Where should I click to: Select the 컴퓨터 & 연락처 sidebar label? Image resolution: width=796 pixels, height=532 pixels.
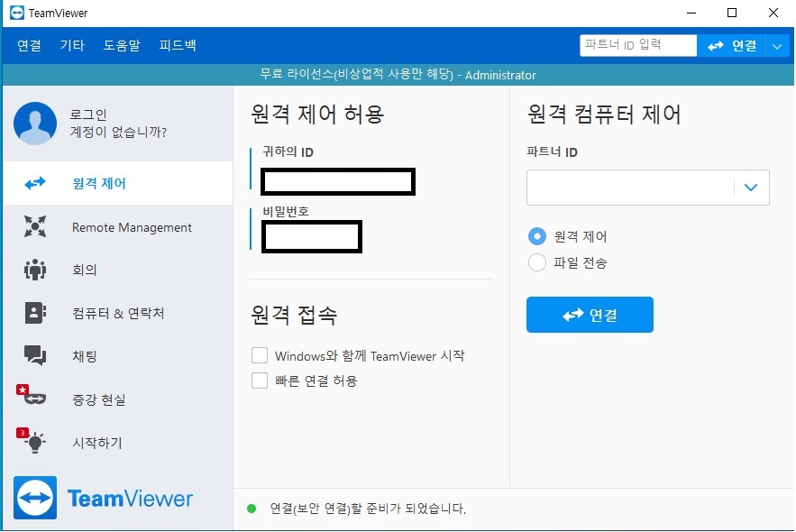[x=118, y=313]
